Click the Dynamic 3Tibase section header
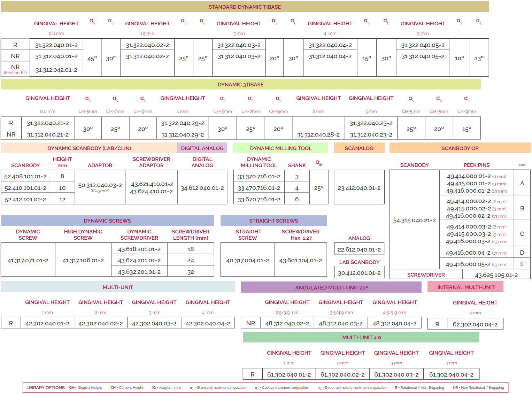532x394 pixels. tap(240, 85)
